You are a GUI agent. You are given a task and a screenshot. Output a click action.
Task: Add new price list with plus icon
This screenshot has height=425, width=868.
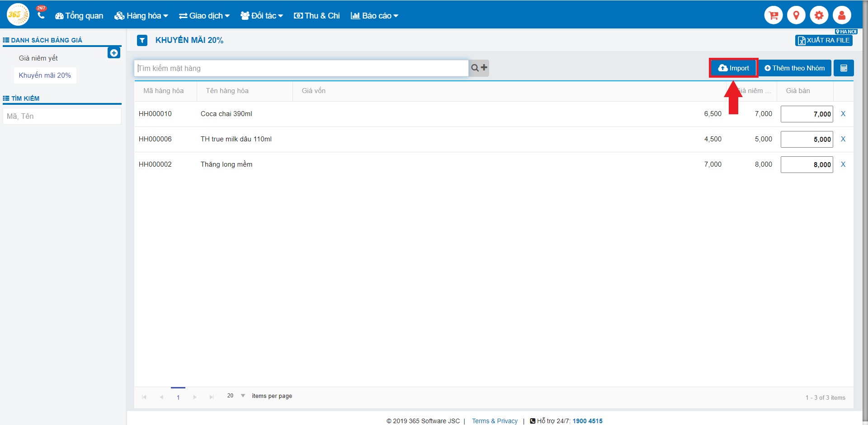(x=114, y=53)
